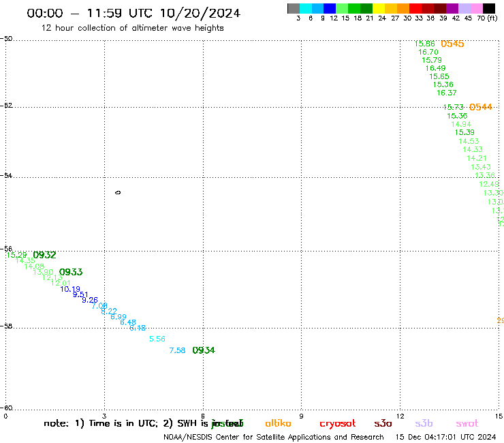This screenshot has height=443, width=504.
Task: Click the 5.56 cyan wave height value
Action: [x=157, y=339]
